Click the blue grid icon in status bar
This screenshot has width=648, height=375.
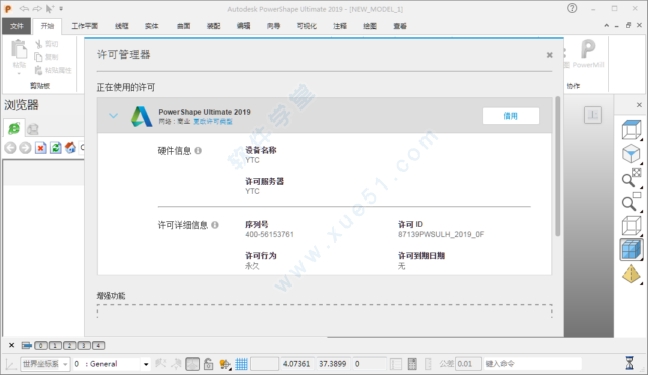(241, 364)
